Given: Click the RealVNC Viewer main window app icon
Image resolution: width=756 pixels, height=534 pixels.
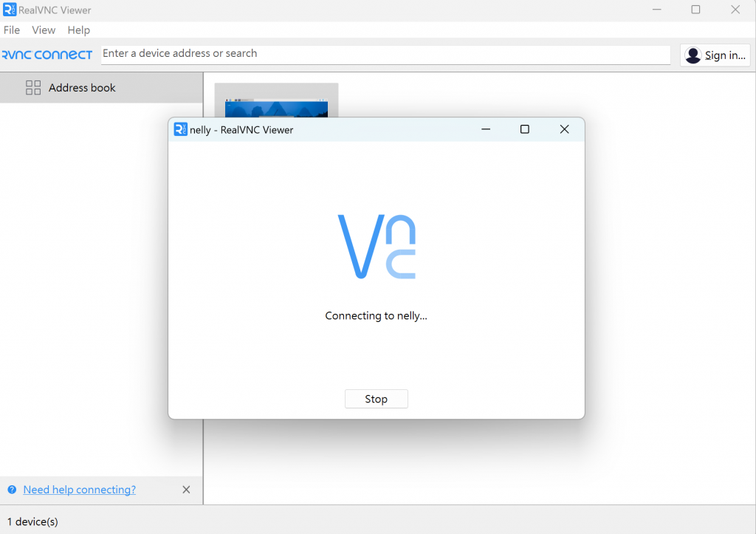Looking at the screenshot, I should [x=9, y=10].
